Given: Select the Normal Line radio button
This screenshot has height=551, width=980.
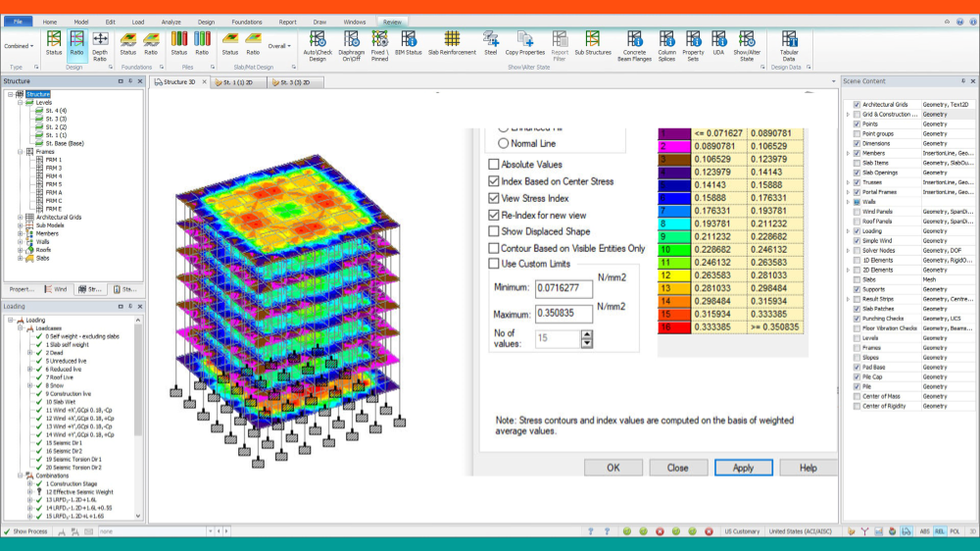Looking at the screenshot, I should (x=504, y=143).
